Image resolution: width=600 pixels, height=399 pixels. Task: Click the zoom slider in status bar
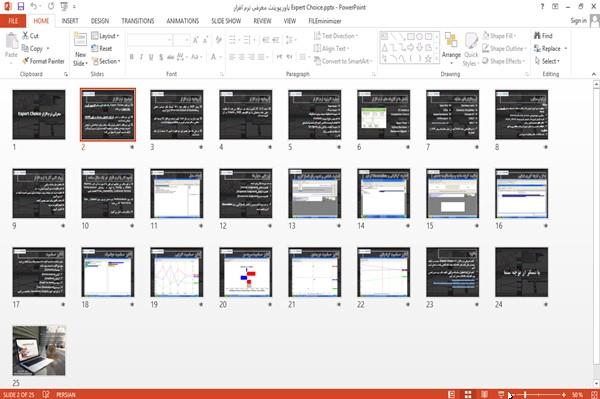click(x=538, y=394)
